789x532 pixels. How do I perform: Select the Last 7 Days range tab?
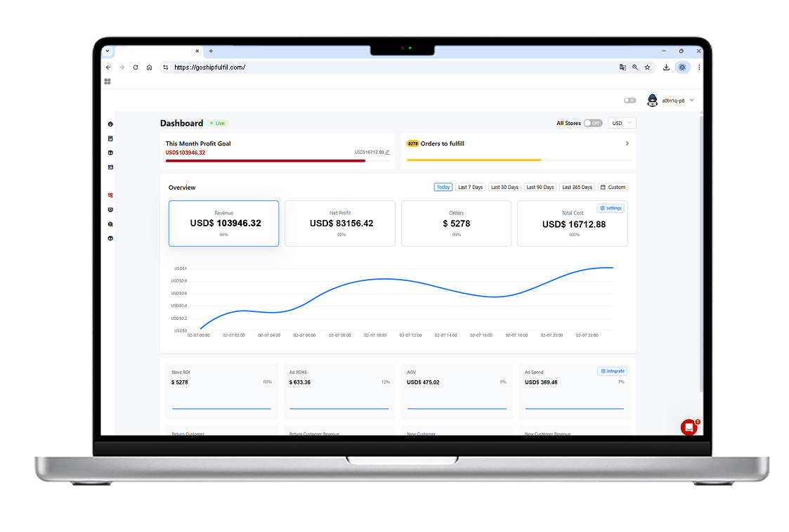pos(471,187)
